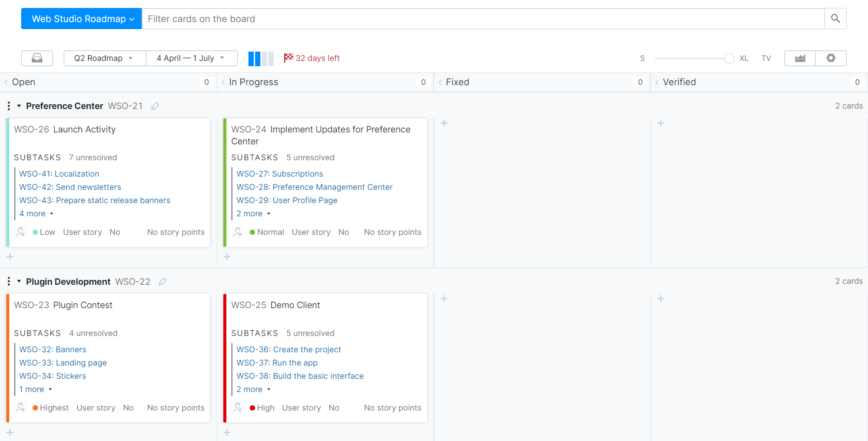The image size is (868, 441).
Task: Assign user on WSO-26 card
Action: point(20,232)
